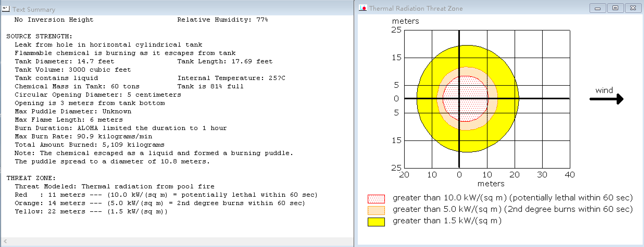644x247 pixels.
Task: Click the 'Orange: 14 meters' threat line
Action: coord(160,203)
